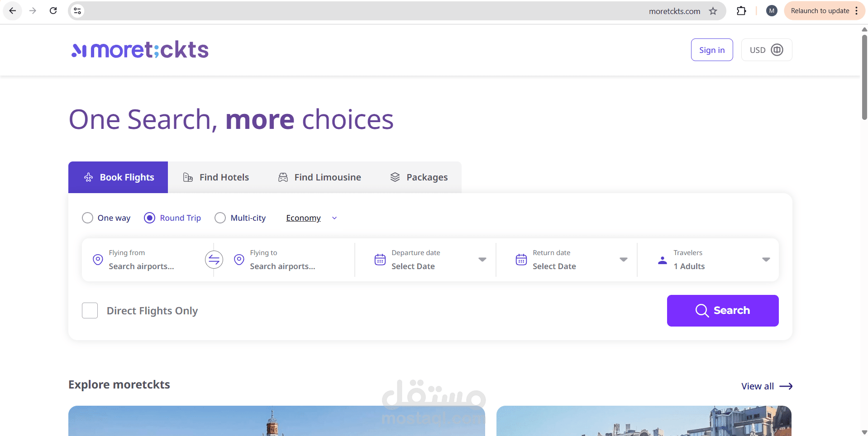Viewport: 868px width, 436px height.
Task: Open the browser extensions puzzle icon
Action: [x=741, y=11]
